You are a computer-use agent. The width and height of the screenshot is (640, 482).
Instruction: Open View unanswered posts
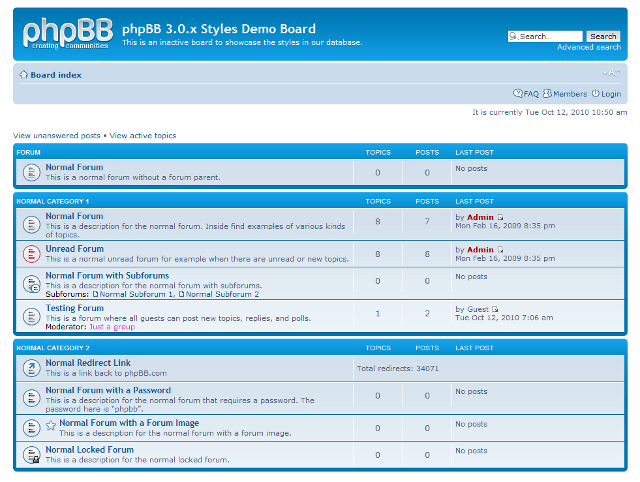pyautogui.click(x=57, y=135)
